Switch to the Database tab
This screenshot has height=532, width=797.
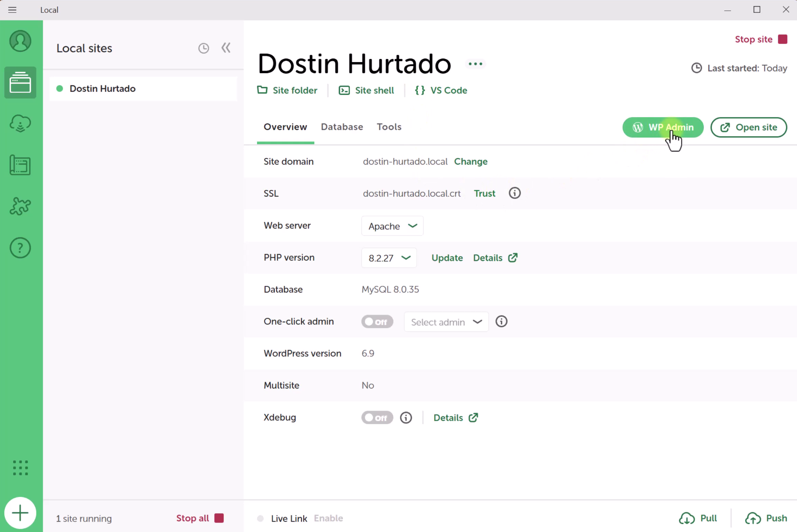pos(342,127)
